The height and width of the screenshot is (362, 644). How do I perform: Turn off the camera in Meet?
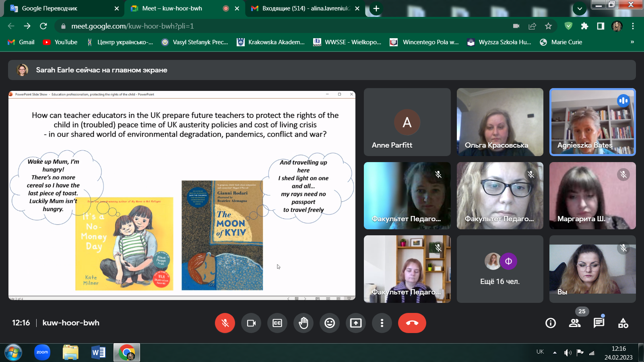[x=251, y=323]
